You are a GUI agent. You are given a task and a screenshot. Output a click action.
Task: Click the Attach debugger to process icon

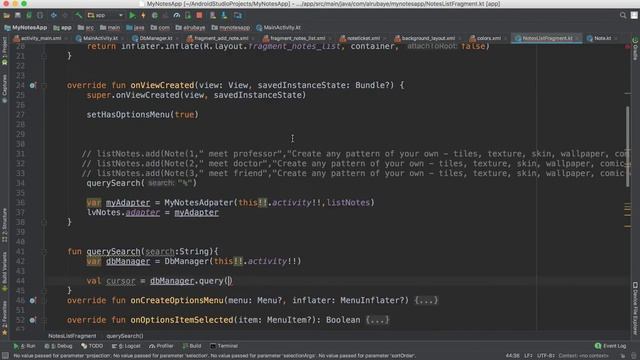(188, 16)
